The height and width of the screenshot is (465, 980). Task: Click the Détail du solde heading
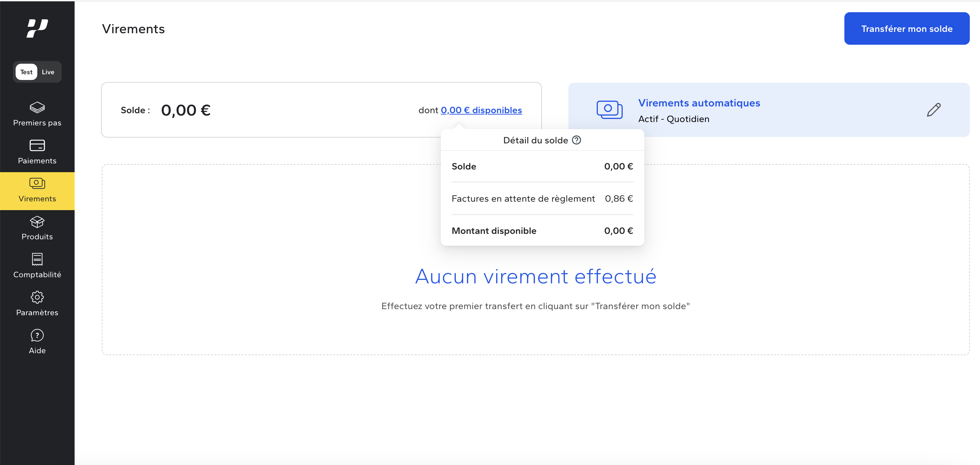(535, 140)
